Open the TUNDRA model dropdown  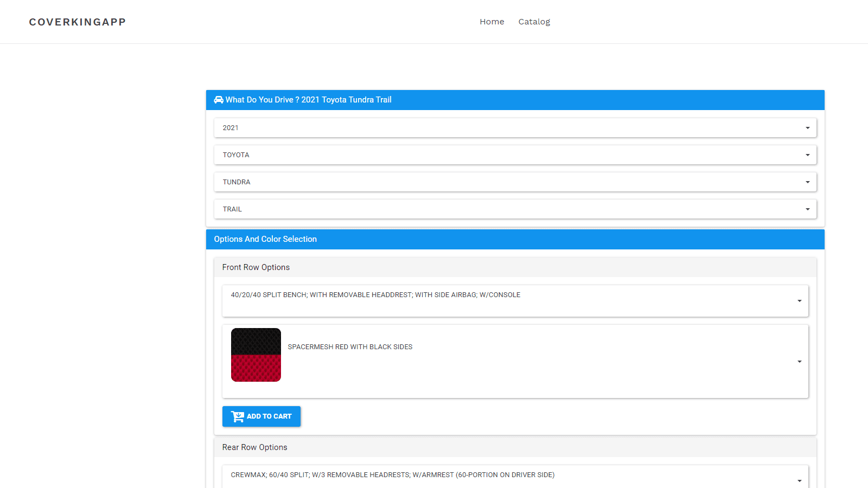pos(514,182)
